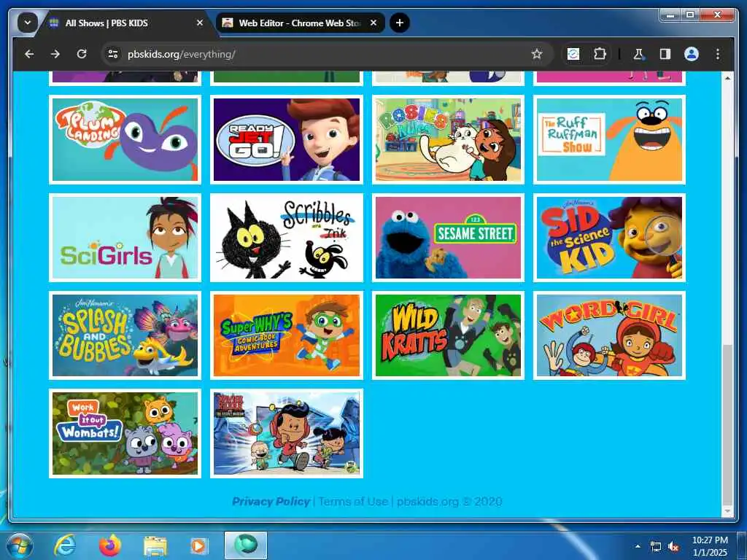Show hidden system tray icons

coord(638,546)
